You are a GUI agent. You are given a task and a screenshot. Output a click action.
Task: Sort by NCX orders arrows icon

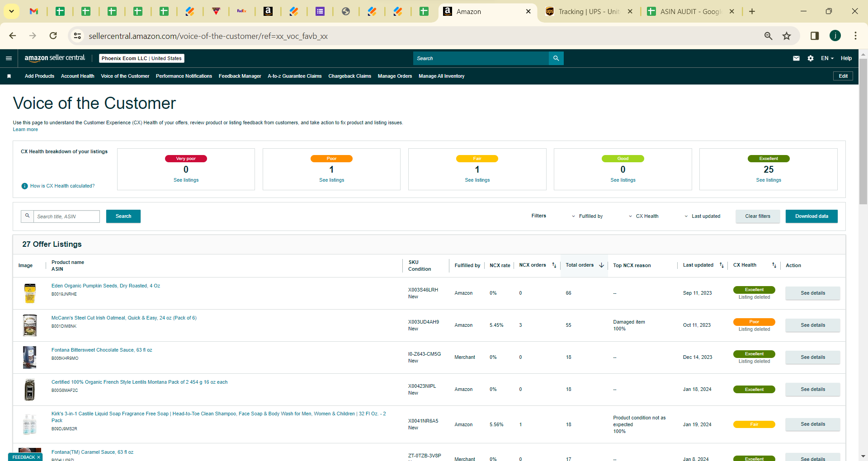pyautogui.click(x=554, y=265)
